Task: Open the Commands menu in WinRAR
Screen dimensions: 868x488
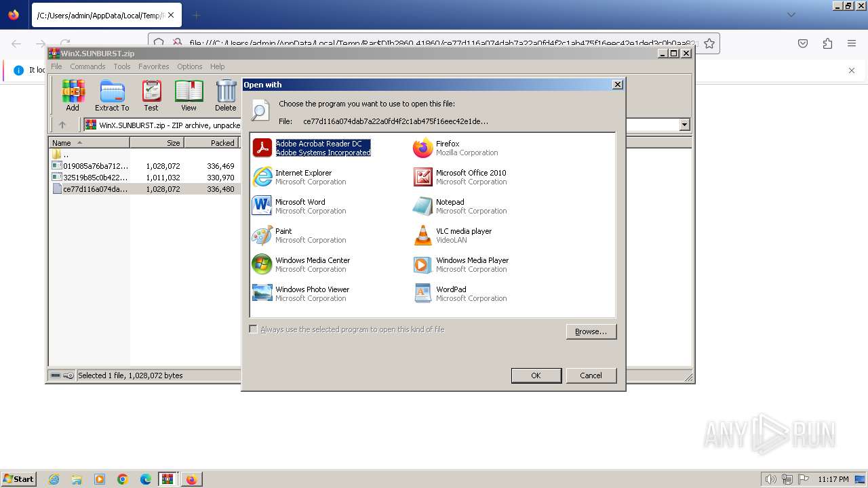Action: (x=87, y=66)
